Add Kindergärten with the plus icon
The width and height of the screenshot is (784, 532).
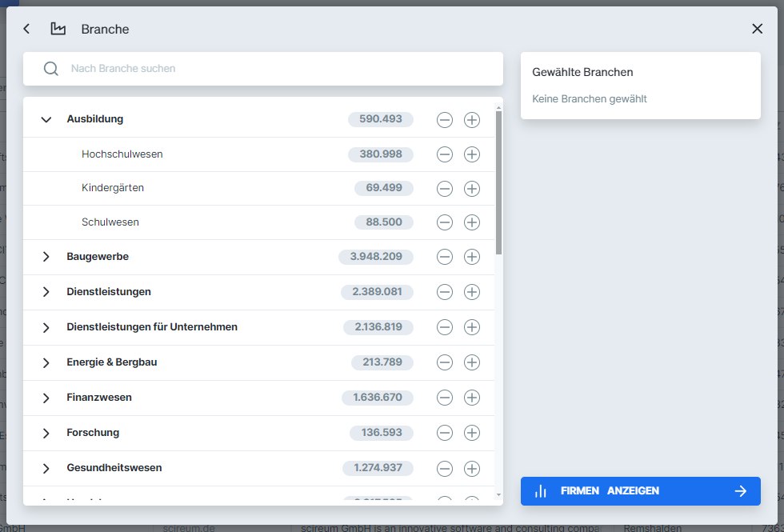coord(472,189)
